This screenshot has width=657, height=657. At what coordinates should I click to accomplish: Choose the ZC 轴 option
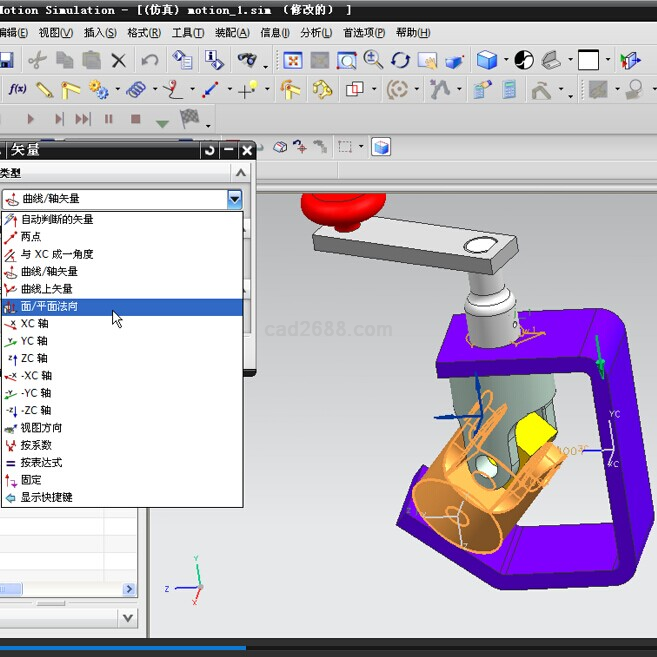35,359
